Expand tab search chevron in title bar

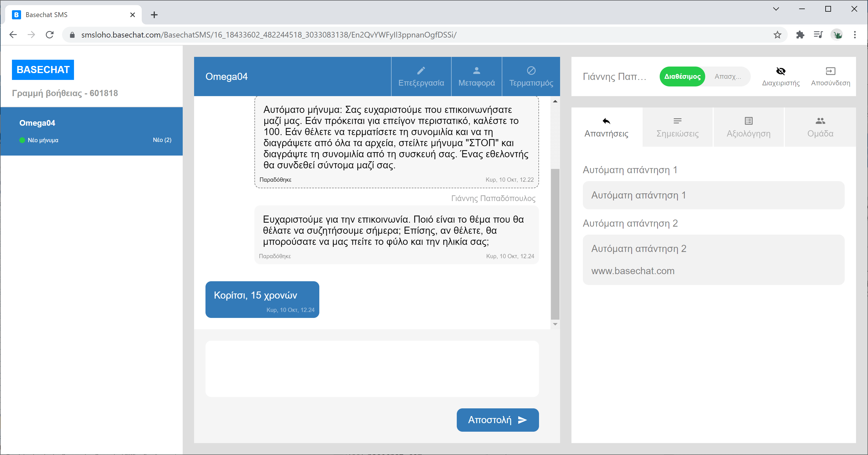[776, 9]
